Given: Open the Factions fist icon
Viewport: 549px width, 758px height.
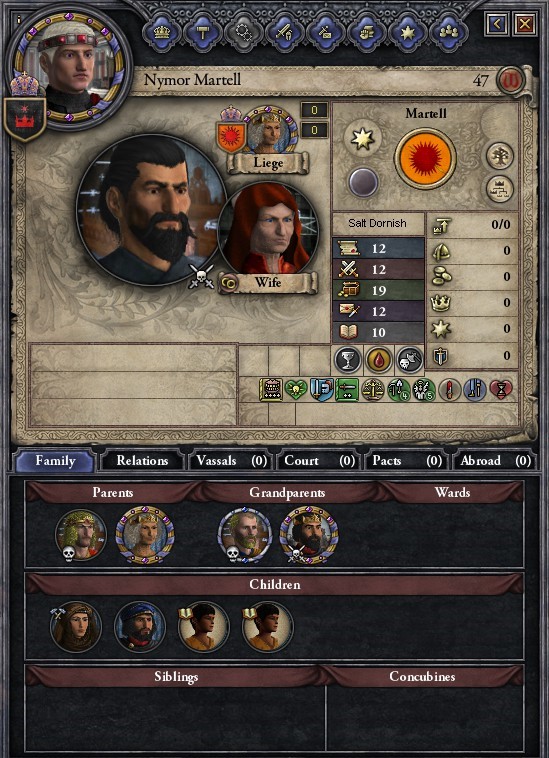Looking at the screenshot, I should pos(365,32).
